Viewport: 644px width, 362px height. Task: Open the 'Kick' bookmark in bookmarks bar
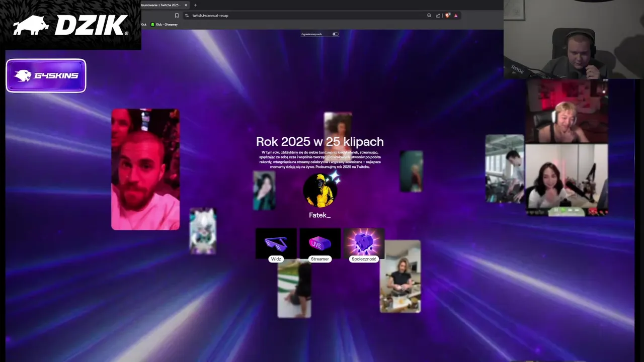(143, 25)
